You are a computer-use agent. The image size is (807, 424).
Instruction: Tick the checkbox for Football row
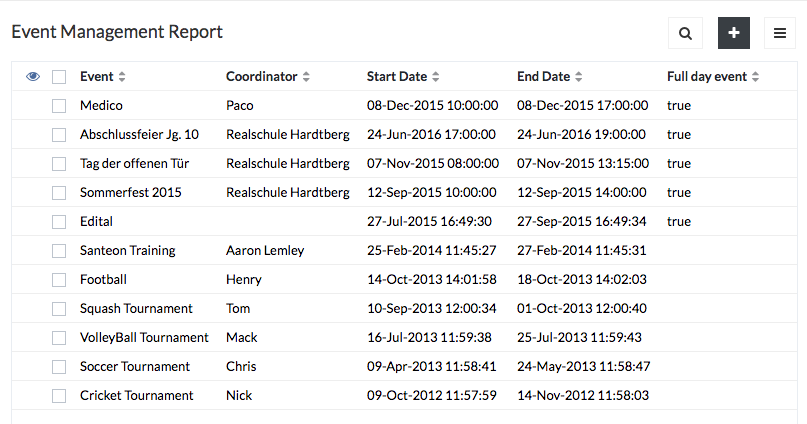59,279
